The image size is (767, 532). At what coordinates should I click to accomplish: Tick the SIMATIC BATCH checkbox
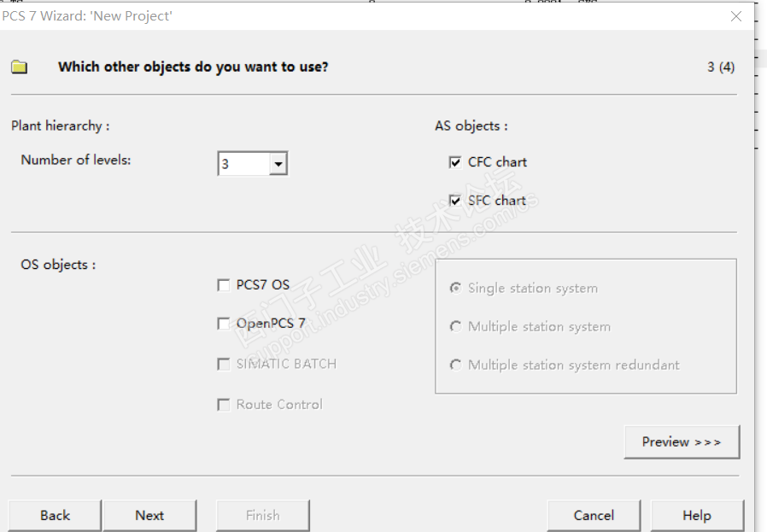pos(224,364)
